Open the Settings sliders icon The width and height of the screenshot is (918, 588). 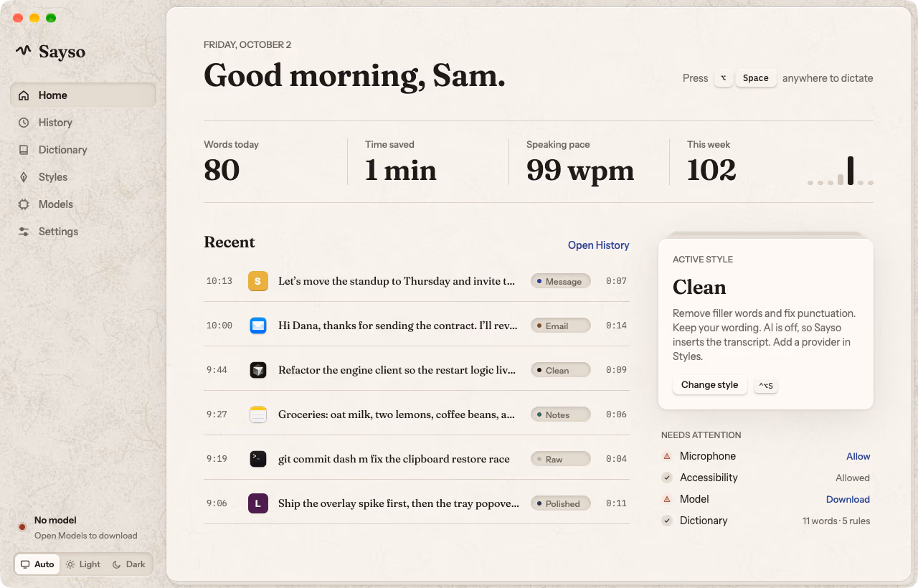tap(24, 232)
